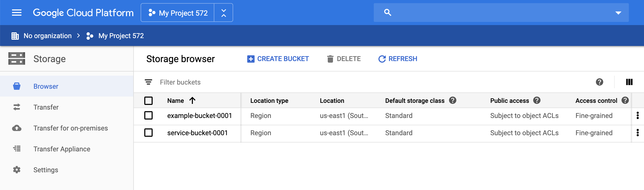
Task: Click the No organization building icon
Action: [15, 36]
